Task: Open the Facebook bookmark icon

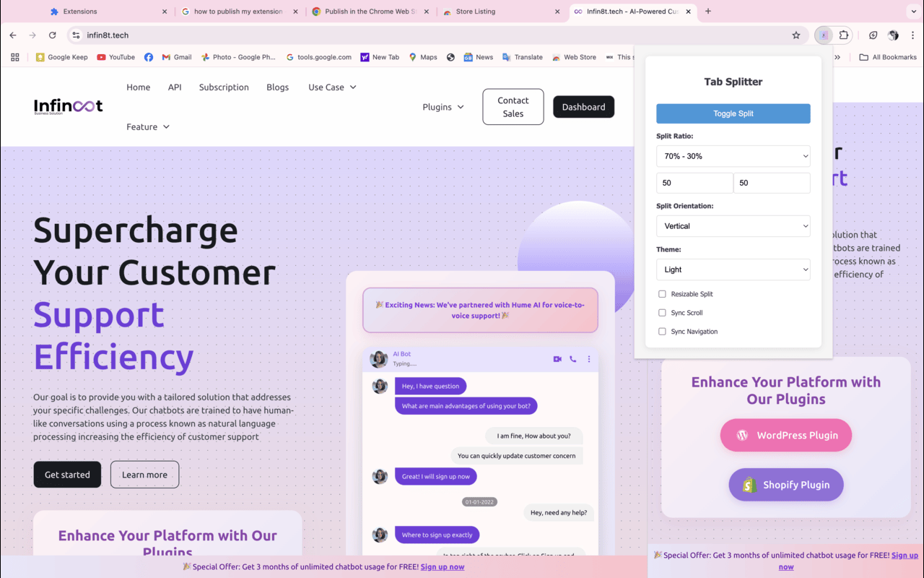Action: coord(149,57)
